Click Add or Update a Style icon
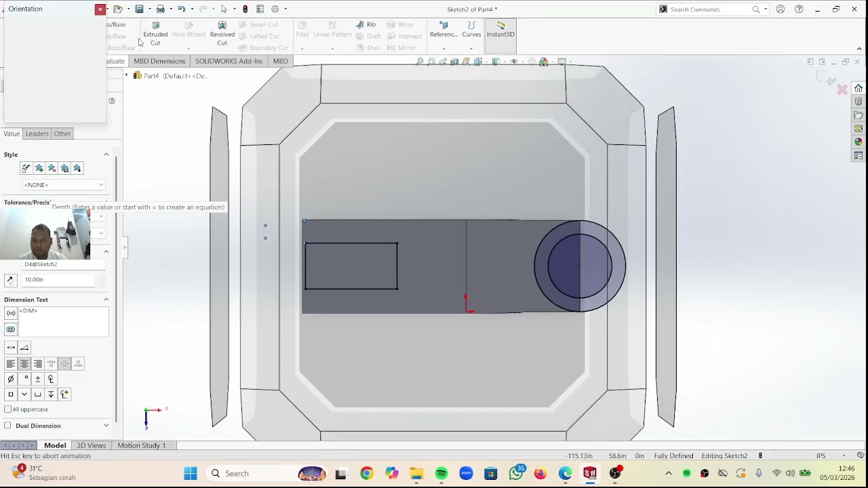This screenshot has height=488, width=868. [39, 168]
